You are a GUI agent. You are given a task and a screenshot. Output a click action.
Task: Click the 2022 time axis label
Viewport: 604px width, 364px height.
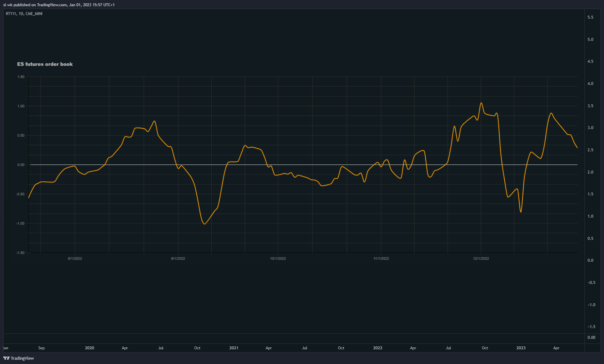(x=378, y=348)
